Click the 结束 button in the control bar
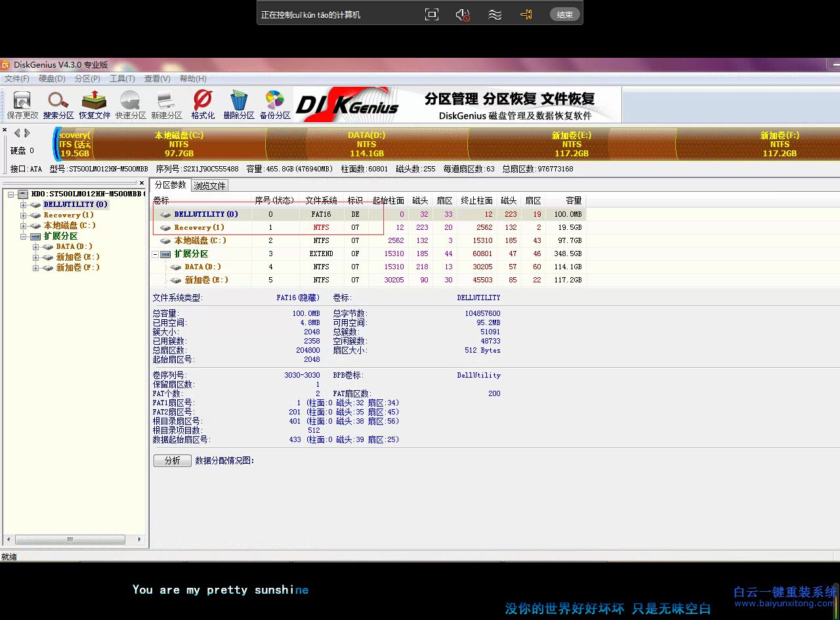Image resolution: width=840 pixels, height=620 pixels. click(x=564, y=14)
